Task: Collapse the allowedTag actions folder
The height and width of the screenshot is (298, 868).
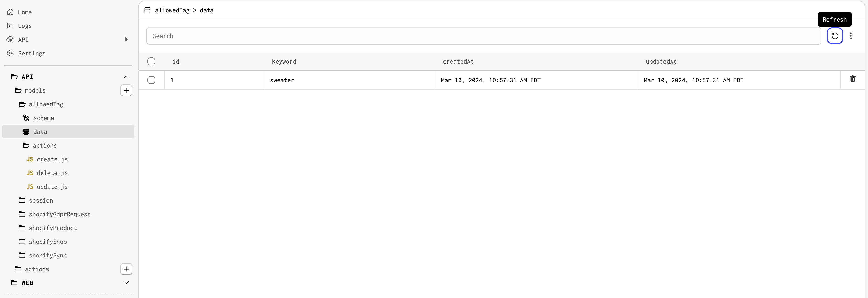Action: point(40,146)
